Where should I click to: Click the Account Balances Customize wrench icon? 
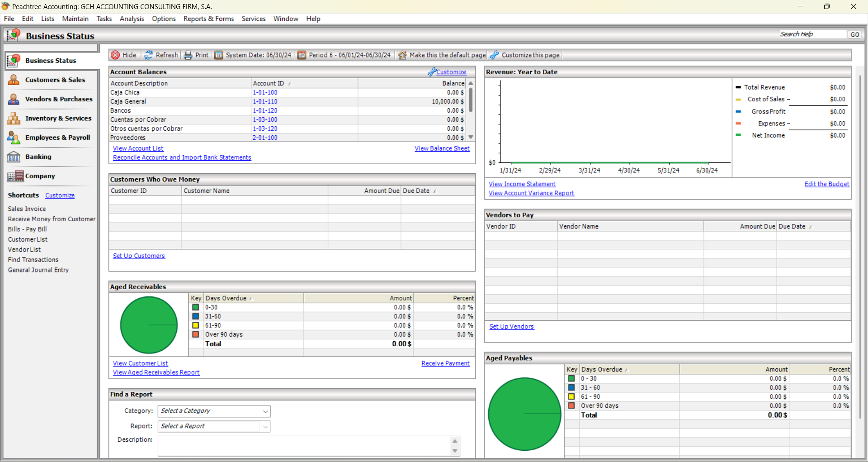pyautogui.click(x=432, y=72)
